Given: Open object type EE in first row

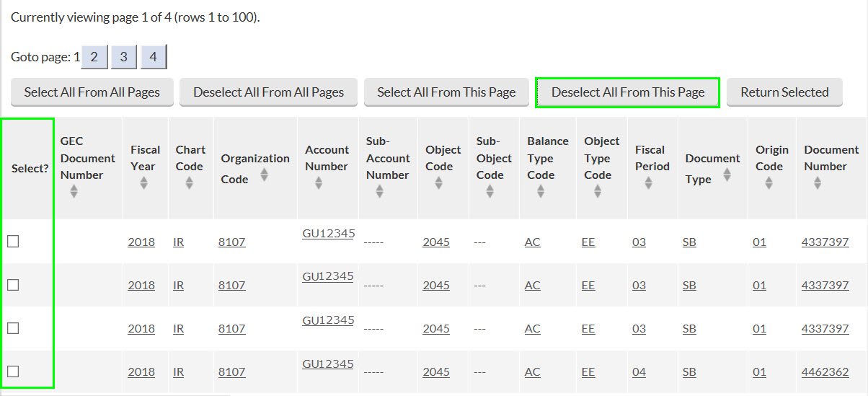Looking at the screenshot, I should tap(588, 242).
